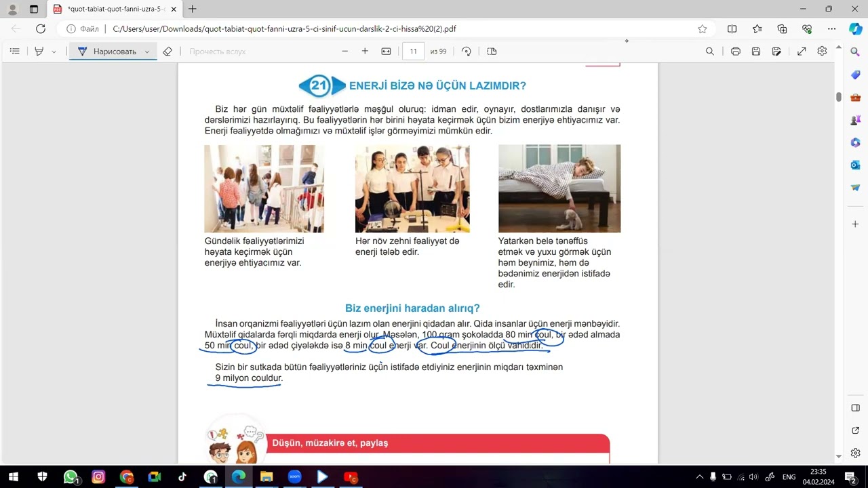Click heading 'Biz enerjini haradan alırıq?'
Viewport: 868px width, 488px height.
tap(412, 308)
